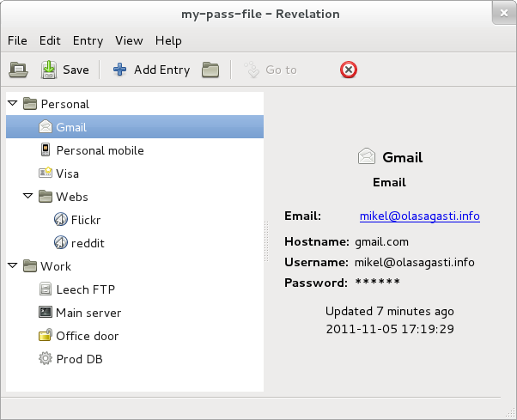The width and height of the screenshot is (517, 420).
Task: Click the Go to toolbar icon
Action: pyautogui.click(x=252, y=70)
